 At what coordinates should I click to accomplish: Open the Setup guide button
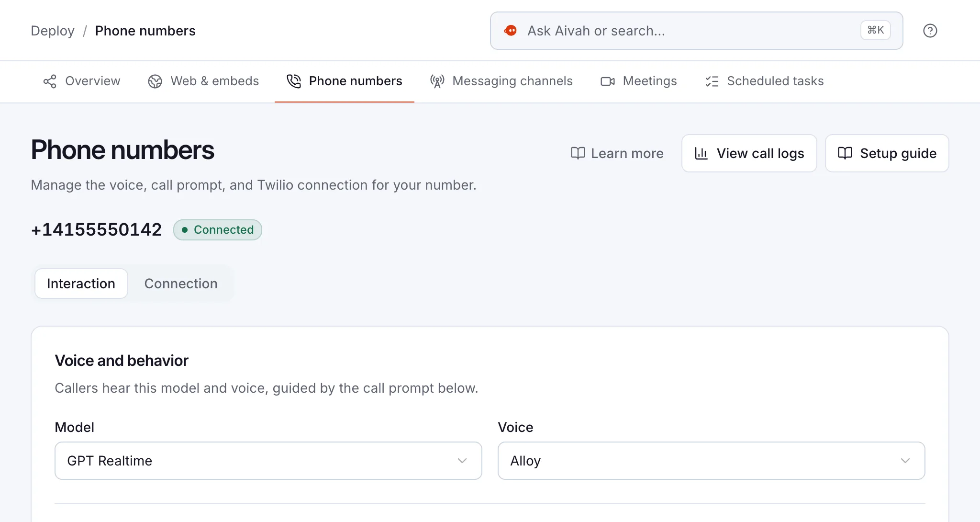pos(887,153)
